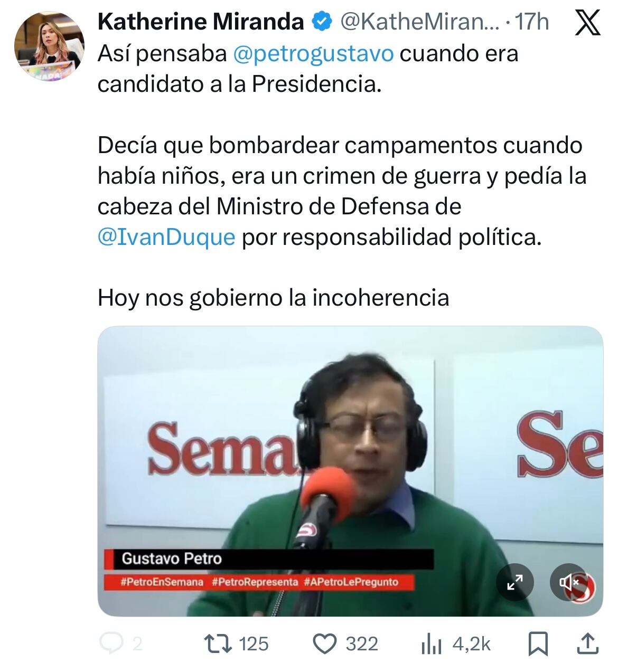The width and height of the screenshot is (618, 672).
Task: Bookmark this tweet
Action: tap(538, 643)
